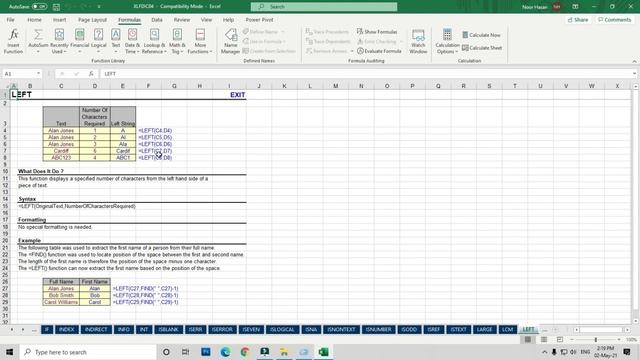Open the File menu
640x360 pixels.
10,20
